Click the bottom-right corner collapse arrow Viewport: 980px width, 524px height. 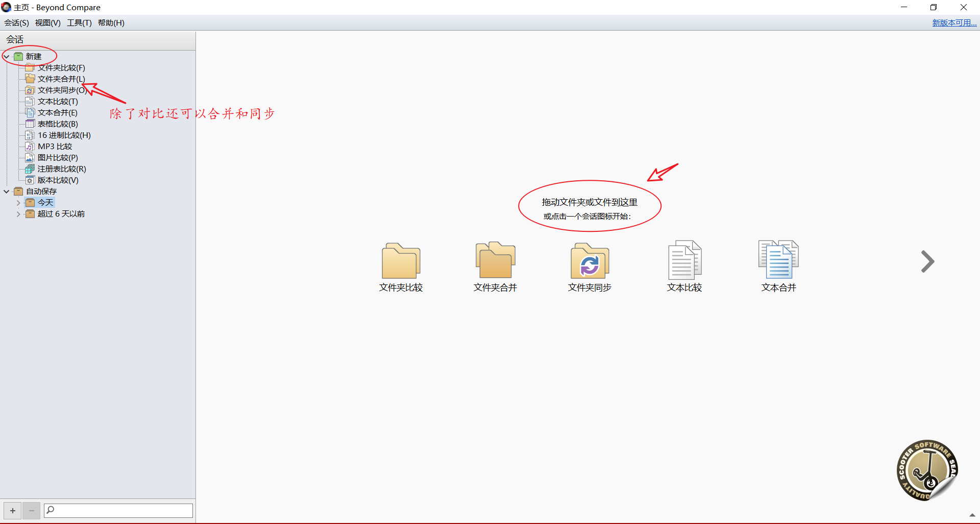click(x=972, y=515)
